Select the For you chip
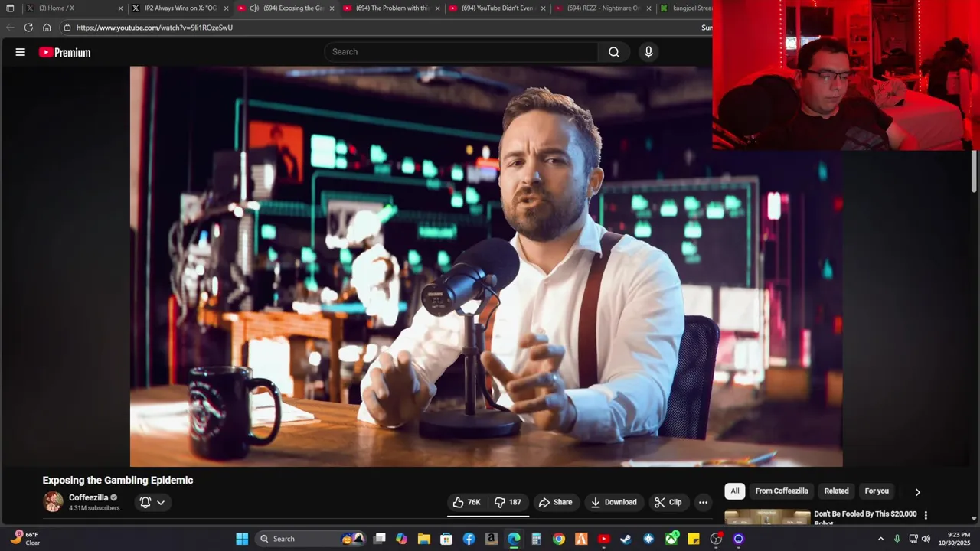 point(877,491)
